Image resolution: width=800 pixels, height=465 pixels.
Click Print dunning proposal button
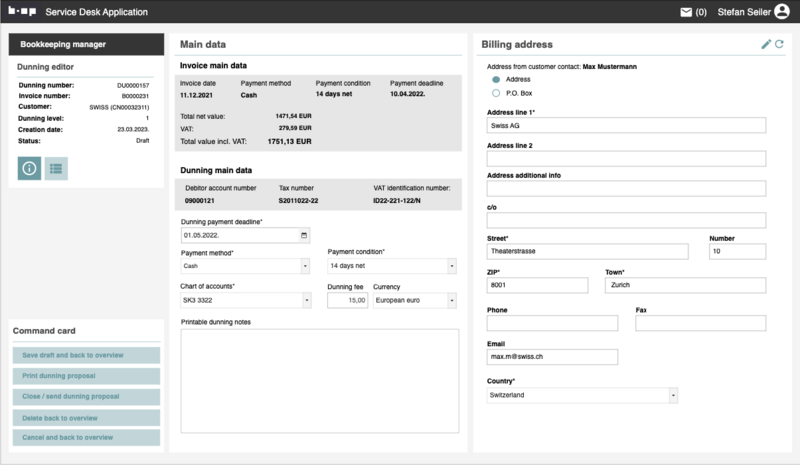point(86,376)
